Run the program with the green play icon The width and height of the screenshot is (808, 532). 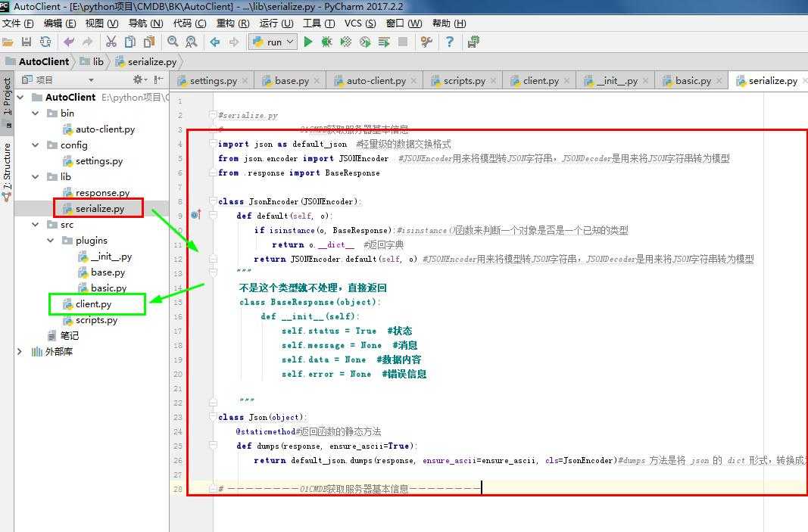coord(308,42)
